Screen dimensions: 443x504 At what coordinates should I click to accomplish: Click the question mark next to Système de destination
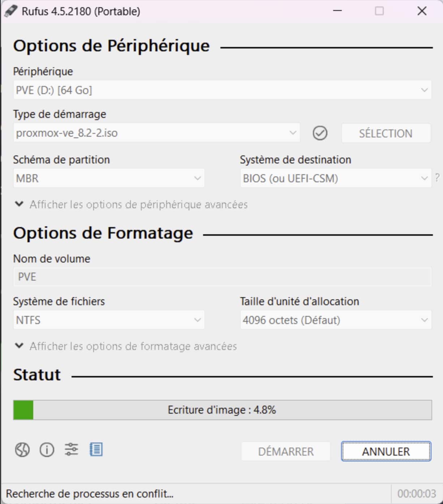tap(437, 178)
